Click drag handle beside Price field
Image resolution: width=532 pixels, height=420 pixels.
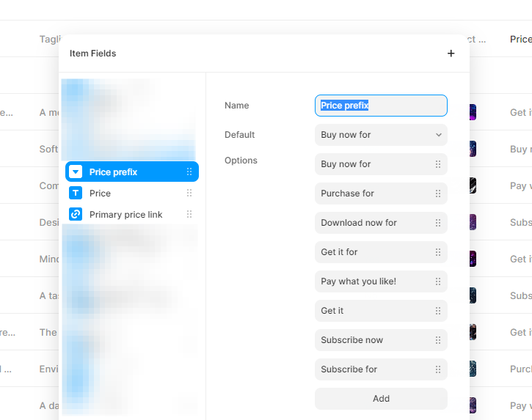point(189,194)
